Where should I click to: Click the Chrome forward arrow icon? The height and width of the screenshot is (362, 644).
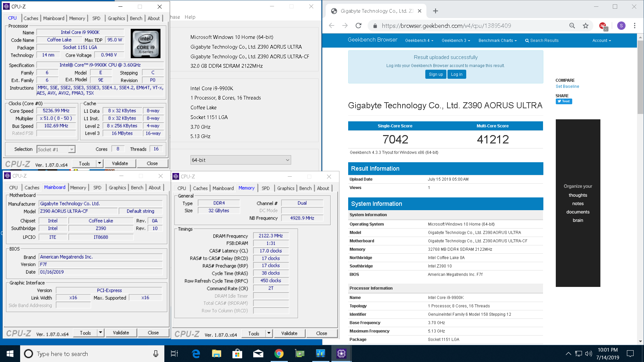click(x=345, y=26)
